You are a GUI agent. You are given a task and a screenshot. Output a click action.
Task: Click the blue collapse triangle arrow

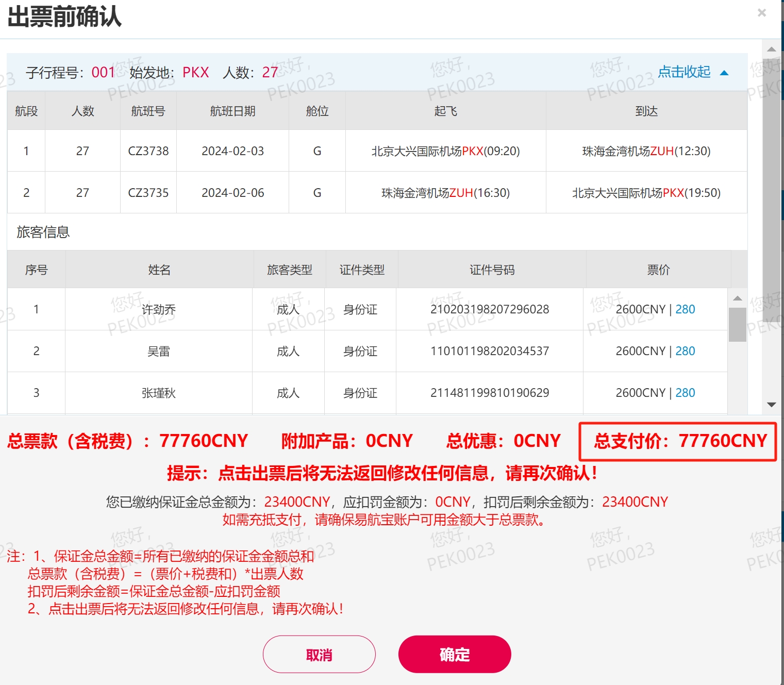(x=724, y=73)
